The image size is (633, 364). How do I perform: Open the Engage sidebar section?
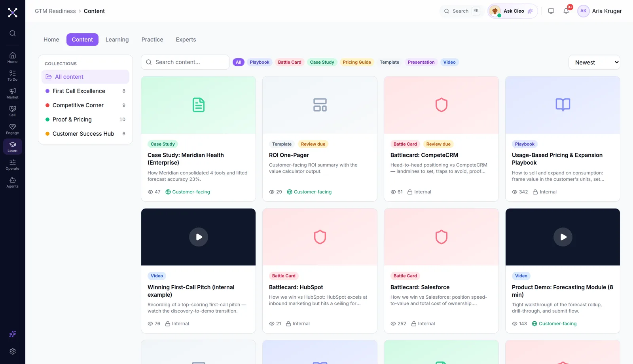click(x=12, y=129)
